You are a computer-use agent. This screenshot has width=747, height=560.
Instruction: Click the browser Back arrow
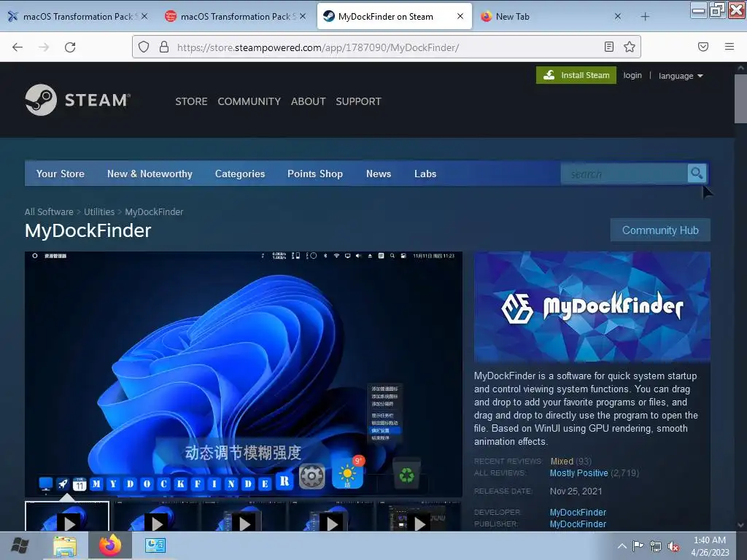click(18, 47)
